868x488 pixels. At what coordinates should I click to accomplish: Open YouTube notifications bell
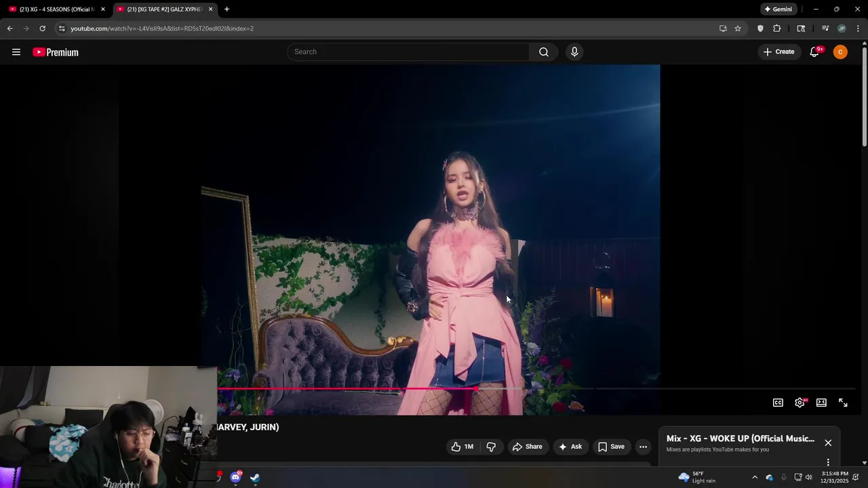(x=814, y=52)
